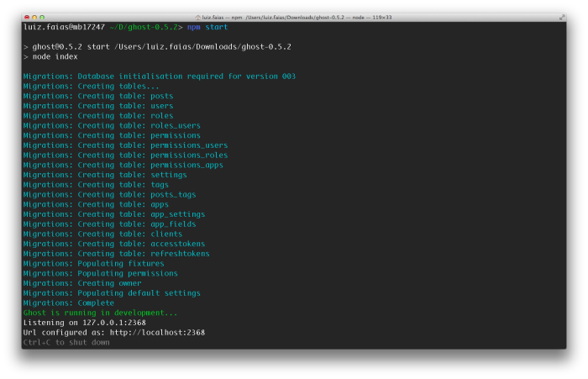Click the 'Creating table: accesstokens' line
Image resolution: width=588 pixels, height=379 pixels.
(x=114, y=244)
